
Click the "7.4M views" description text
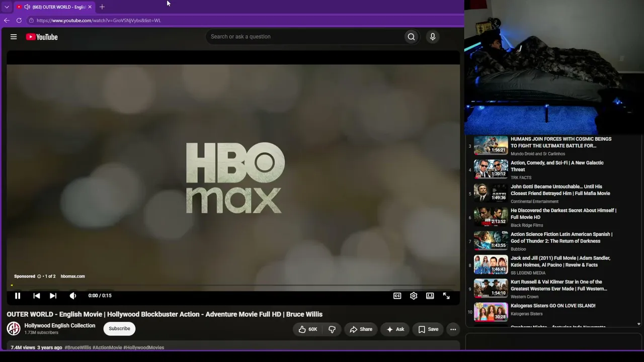coord(23,347)
